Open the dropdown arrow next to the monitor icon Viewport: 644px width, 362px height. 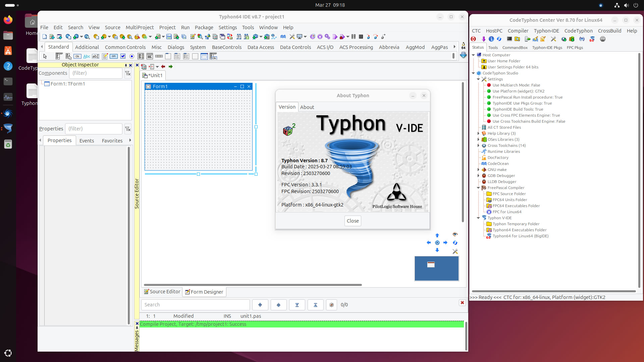[305, 37]
